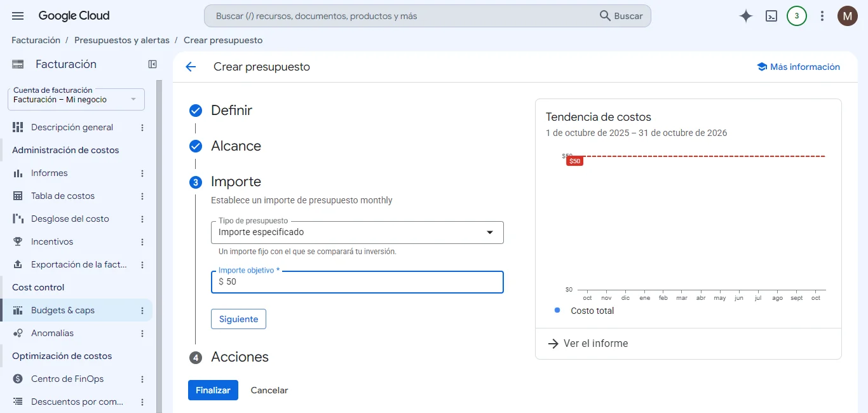Click the Optimización de costos heading

(62, 356)
